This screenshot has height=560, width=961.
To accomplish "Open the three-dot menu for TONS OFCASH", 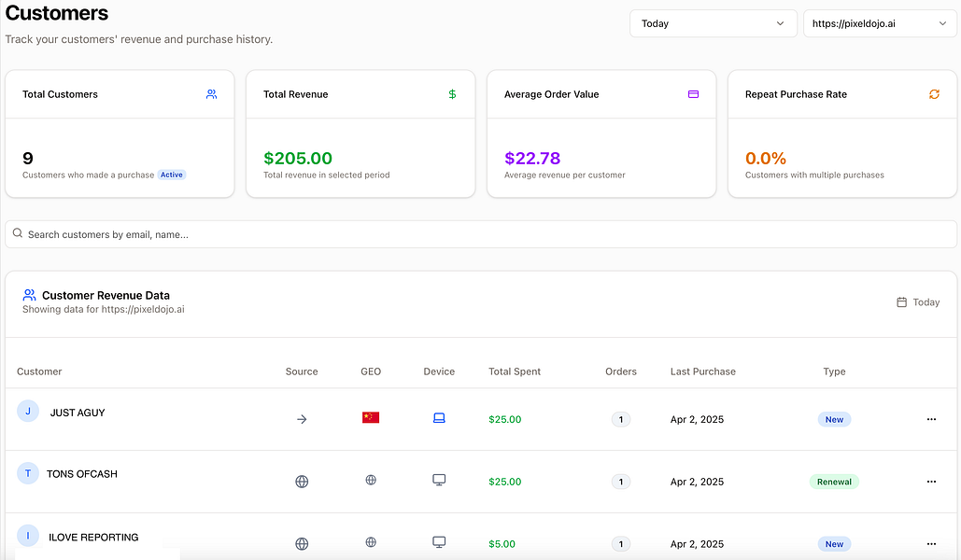I will 931,482.
